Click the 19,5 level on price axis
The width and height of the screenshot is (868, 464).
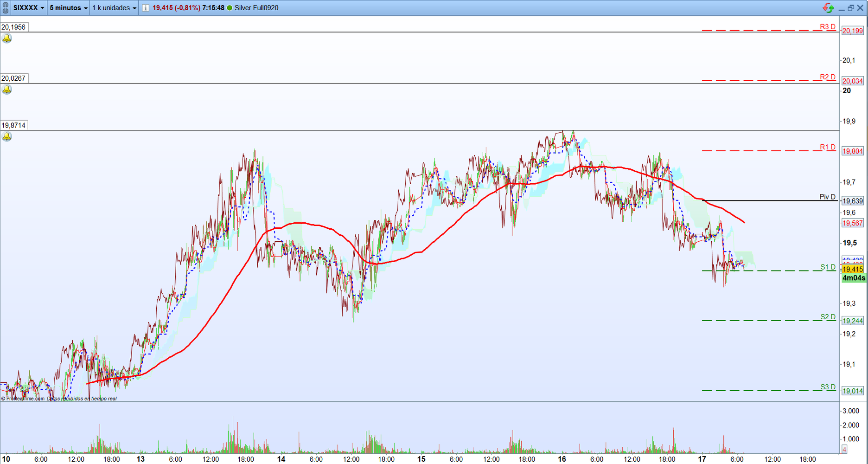849,243
